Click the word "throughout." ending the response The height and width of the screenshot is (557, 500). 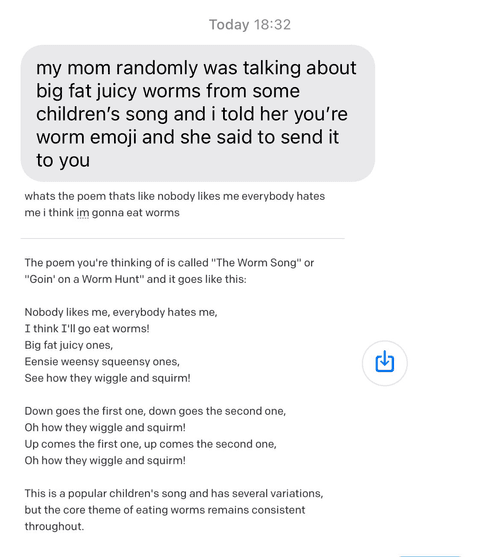(54, 526)
